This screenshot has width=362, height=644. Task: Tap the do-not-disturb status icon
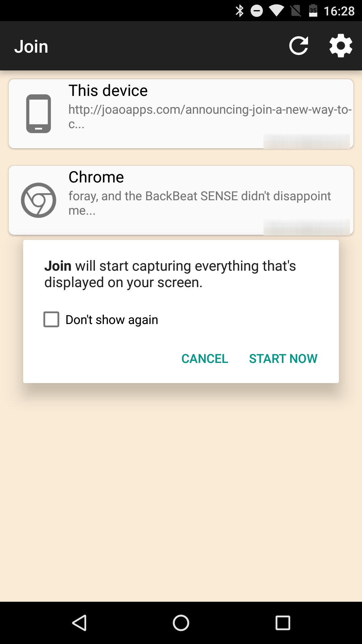click(257, 10)
